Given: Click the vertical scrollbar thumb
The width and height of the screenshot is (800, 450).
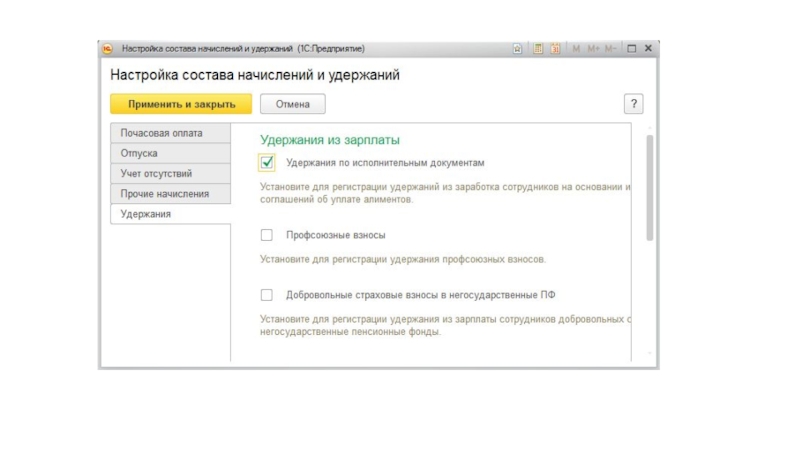Looking at the screenshot, I should pos(649,188).
